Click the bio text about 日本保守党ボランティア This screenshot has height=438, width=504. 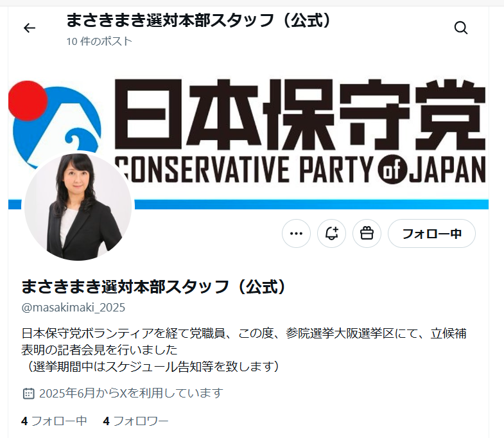pyautogui.click(x=243, y=349)
